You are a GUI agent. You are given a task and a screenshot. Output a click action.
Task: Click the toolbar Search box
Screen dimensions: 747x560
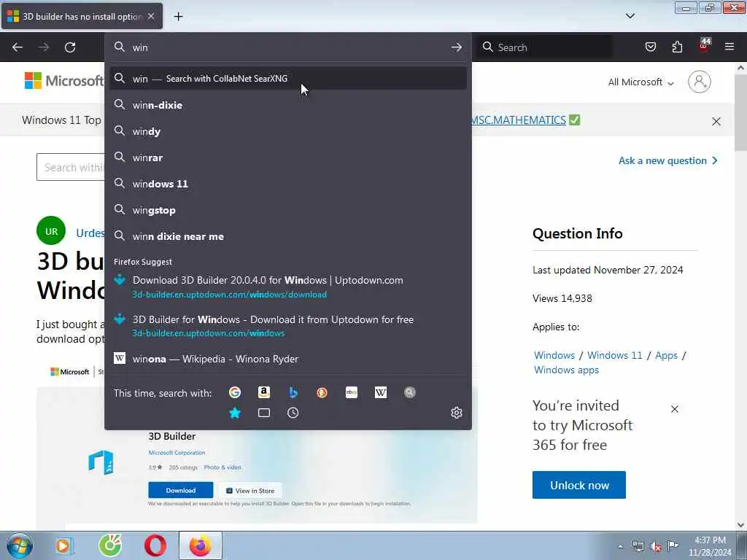point(544,47)
